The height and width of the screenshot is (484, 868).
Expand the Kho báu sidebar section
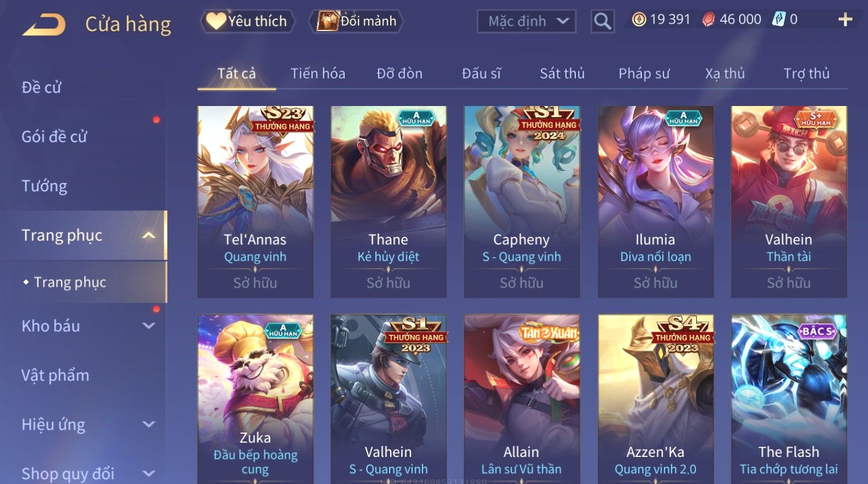point(148,326)
